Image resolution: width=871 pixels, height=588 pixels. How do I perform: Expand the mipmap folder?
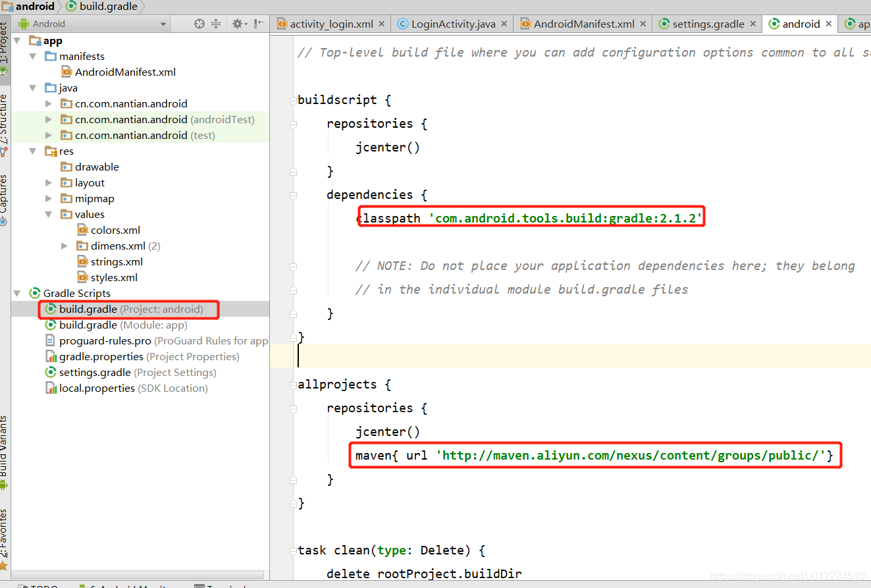coord(49,199)
